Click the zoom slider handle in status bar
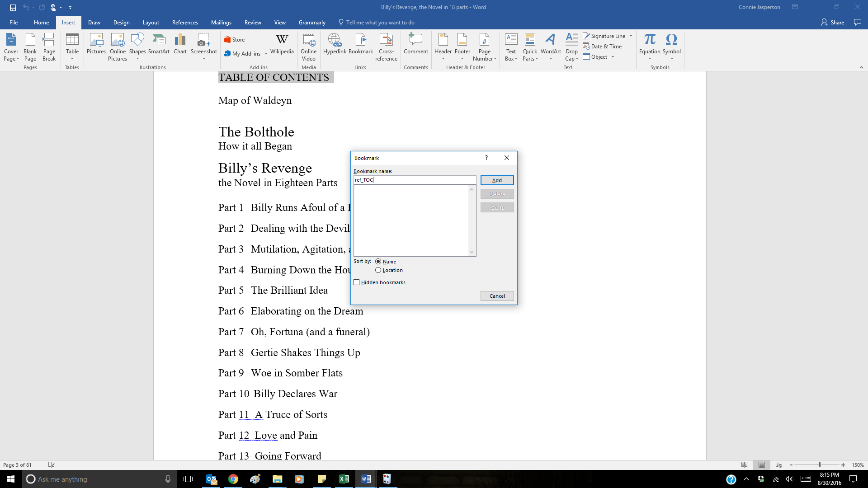The width and height of the screenshot is (868, 488). (x=819, y=465)
